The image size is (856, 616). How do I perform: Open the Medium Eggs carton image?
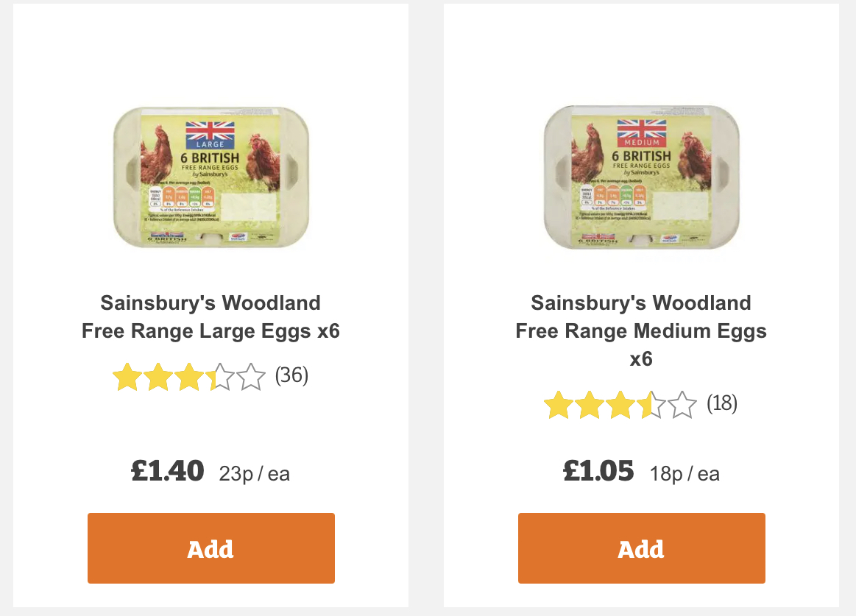click(x=641, y=177)
